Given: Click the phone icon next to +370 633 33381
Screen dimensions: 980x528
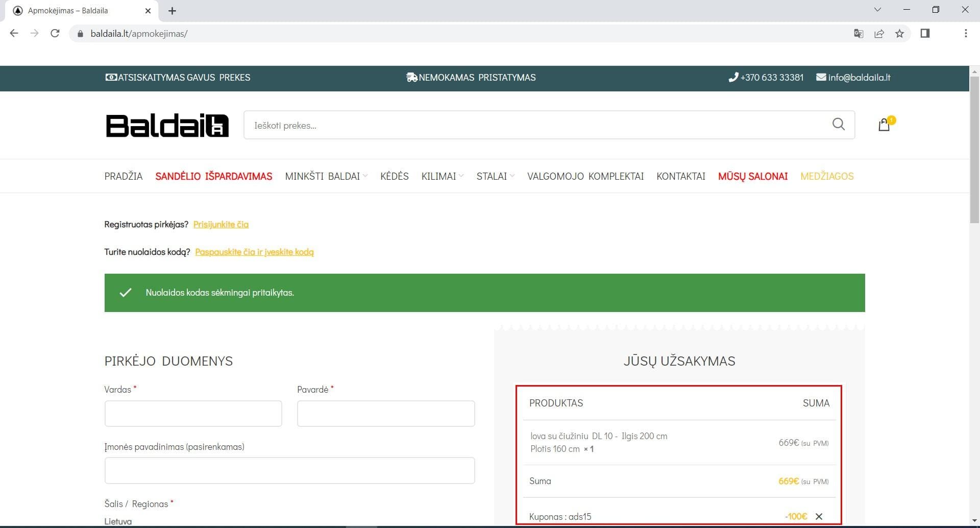Looking at the screenshot, I should pyautogui.click(x=733, y=77).
